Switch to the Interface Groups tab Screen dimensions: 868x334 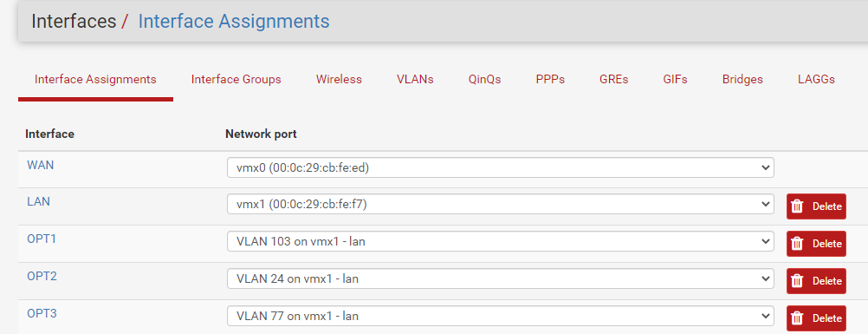(236, 79)
